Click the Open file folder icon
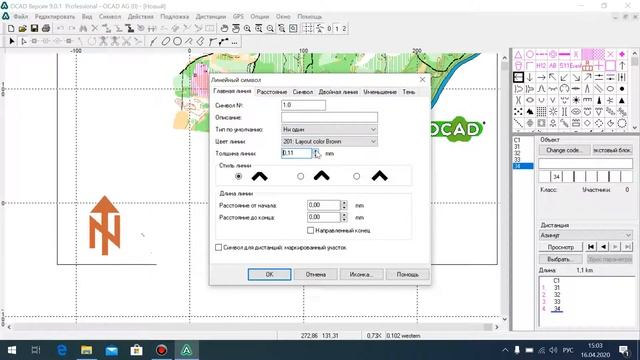 (x=22, y=28)
